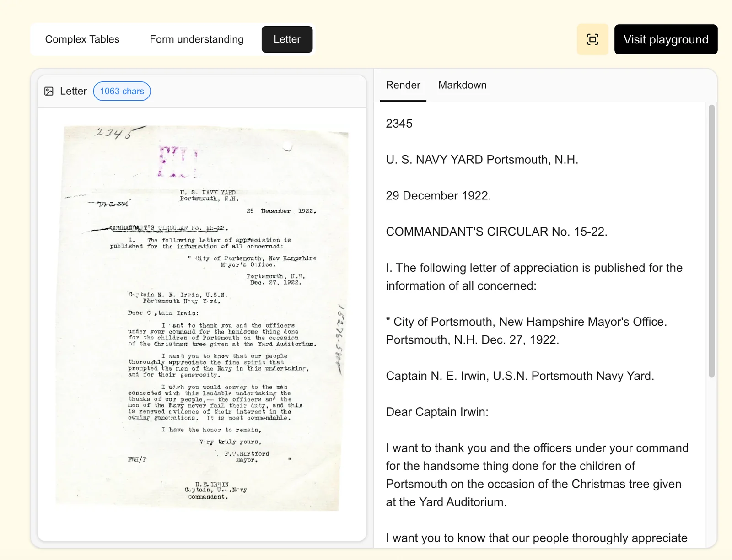The height and width of the screenshot is (560, 732).
Task: Click the purple stamp on the letter
Action: click(178, 161)
